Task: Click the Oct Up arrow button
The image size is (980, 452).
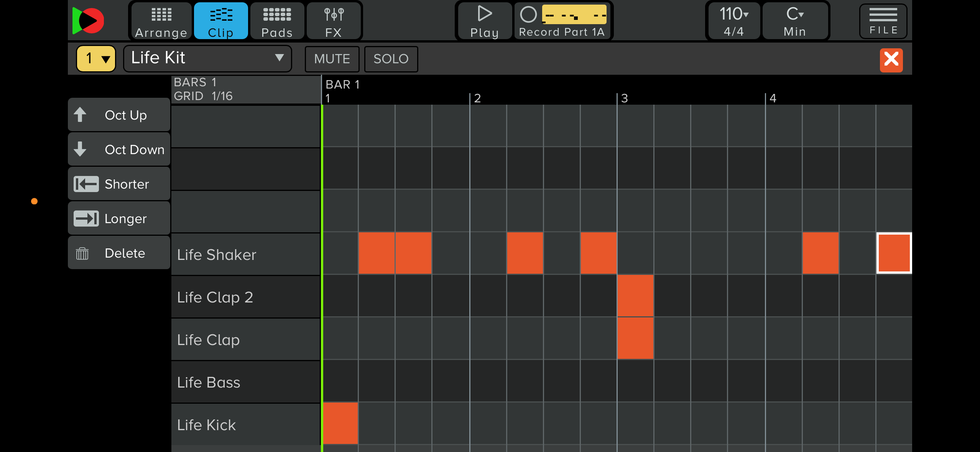Action: click(x=119, y=115)
